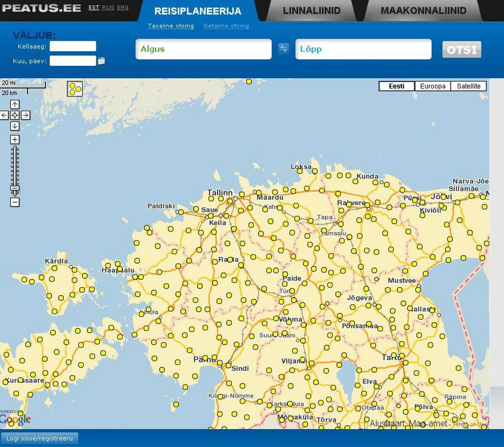This screenshot has height=447, width=504.
Task: Switch map to Eesti view
Action: [x=397, y=86]
